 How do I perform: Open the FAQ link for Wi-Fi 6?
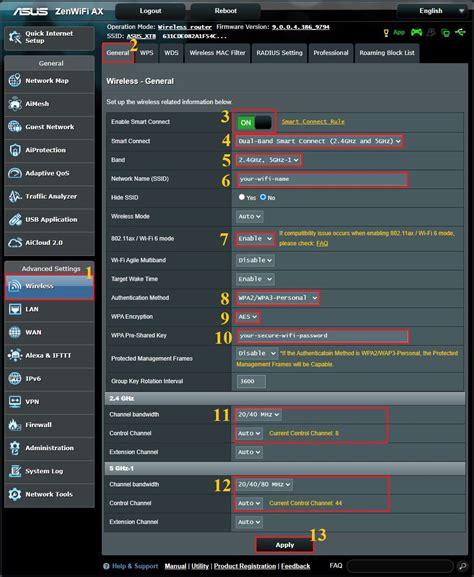point(322,244)
